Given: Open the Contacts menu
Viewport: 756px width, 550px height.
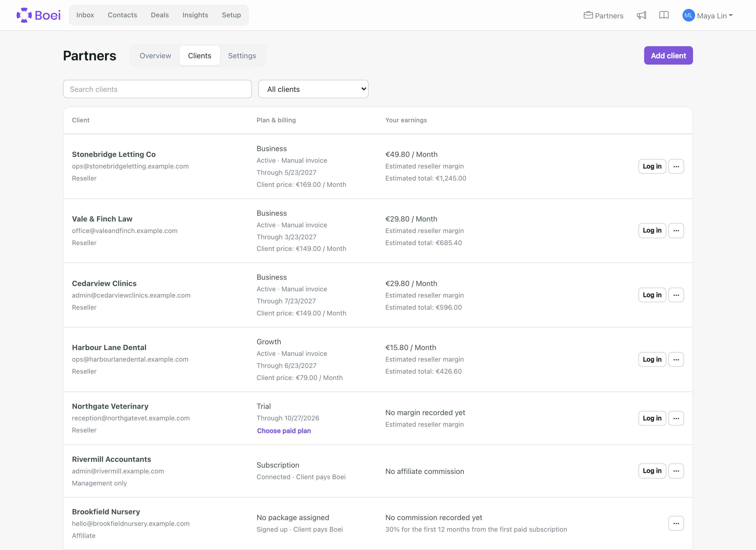Looking at the screenshot, I should pyautogui.click(x=122, y=15).
